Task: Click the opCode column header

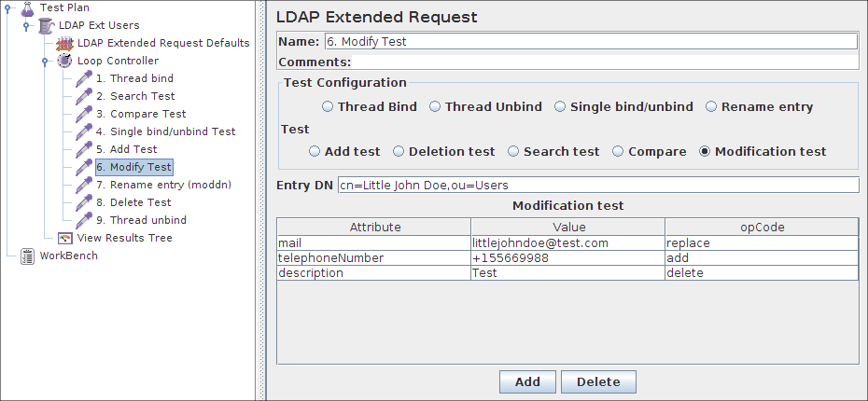Action: (x=761, y=227)
